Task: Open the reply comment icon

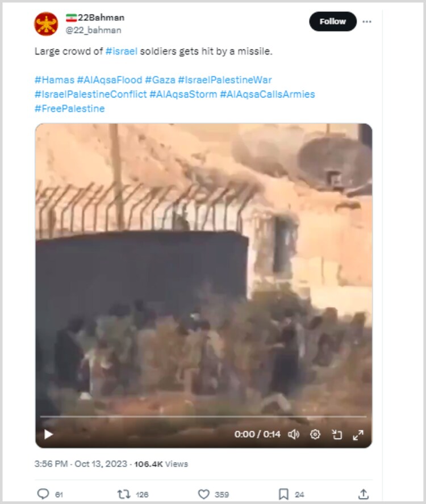Action: (43, 494)
